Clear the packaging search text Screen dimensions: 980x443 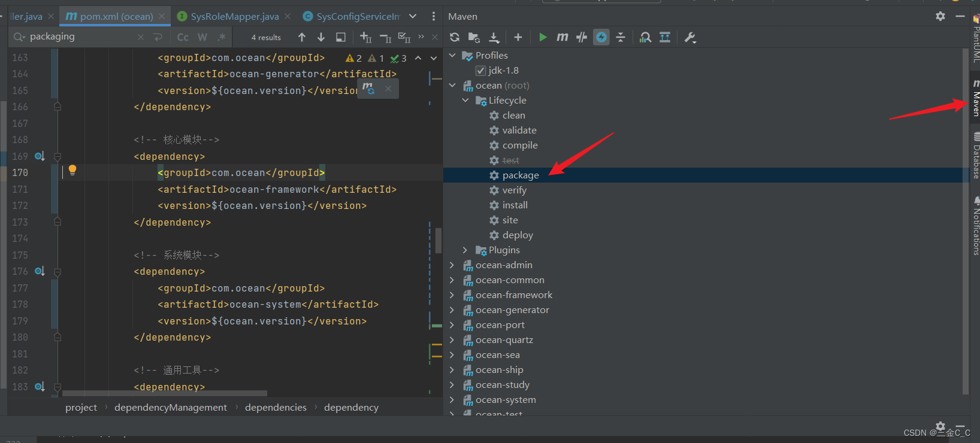pos(141,37)
